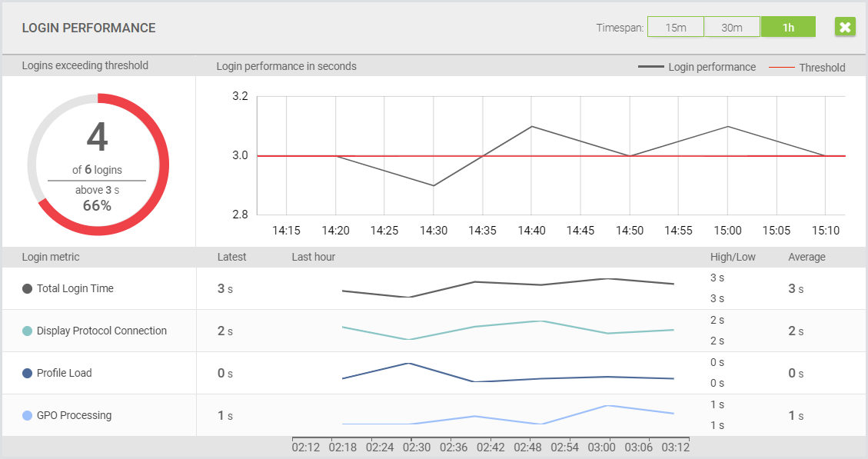
Task: Click the Login performance legend line
Action: point(650,68)
